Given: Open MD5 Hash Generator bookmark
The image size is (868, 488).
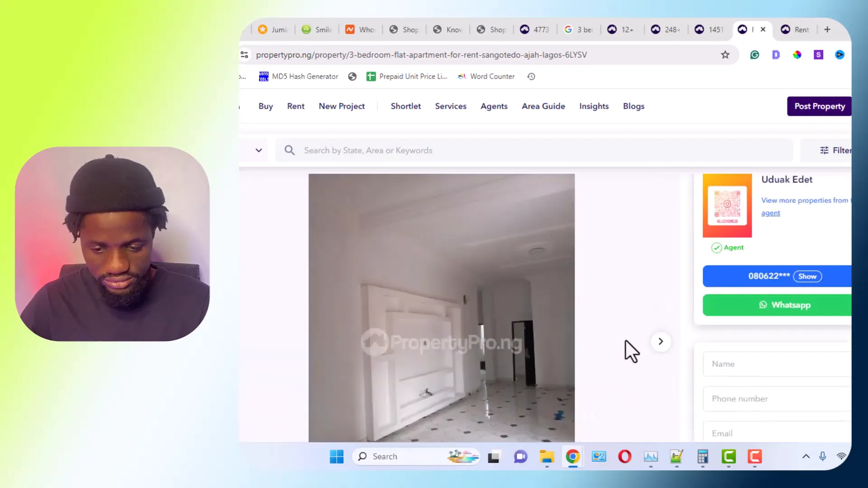Looking at the screenshot, I should [298, 76].
